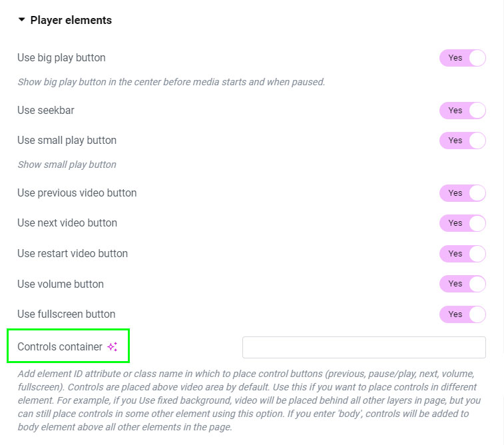
Task: Click the Player elements section heading text
Action: point(71,20)
